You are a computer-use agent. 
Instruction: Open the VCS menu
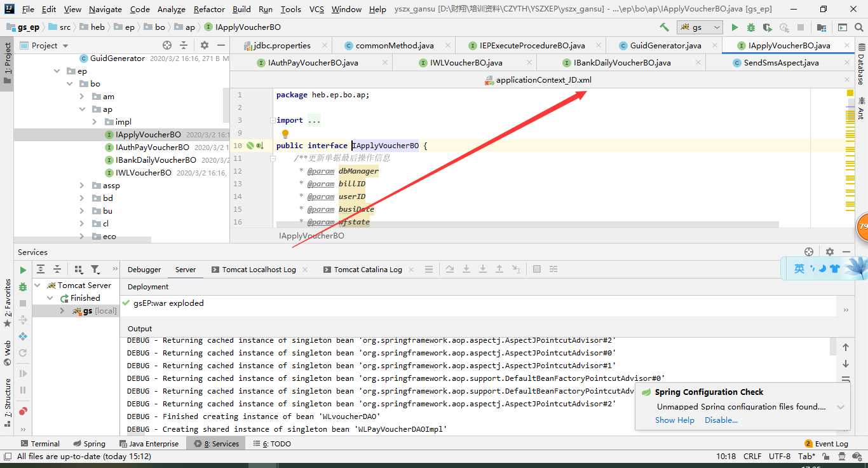coord(316,10)
